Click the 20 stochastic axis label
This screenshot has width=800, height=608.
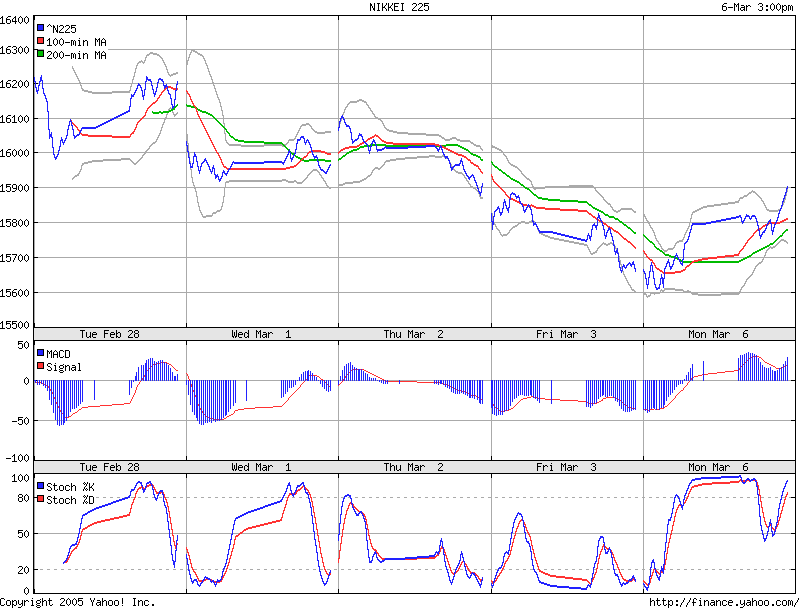[x=23, y=570]
